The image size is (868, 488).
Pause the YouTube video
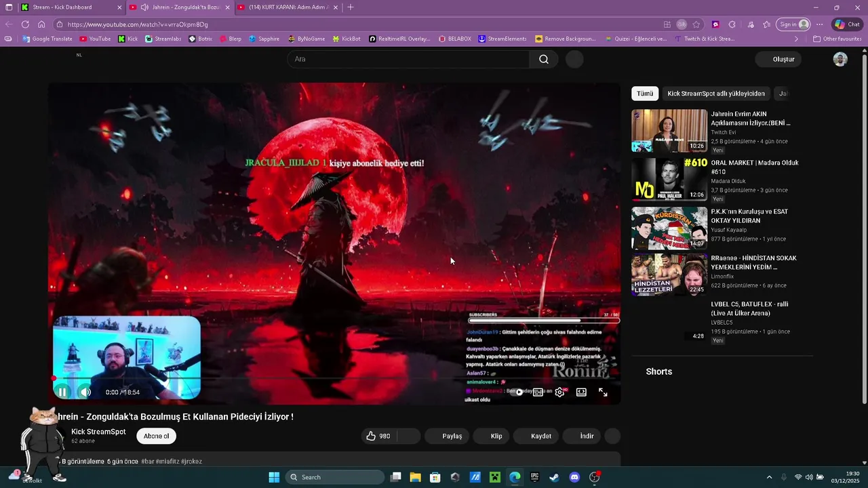click(62, 392)
